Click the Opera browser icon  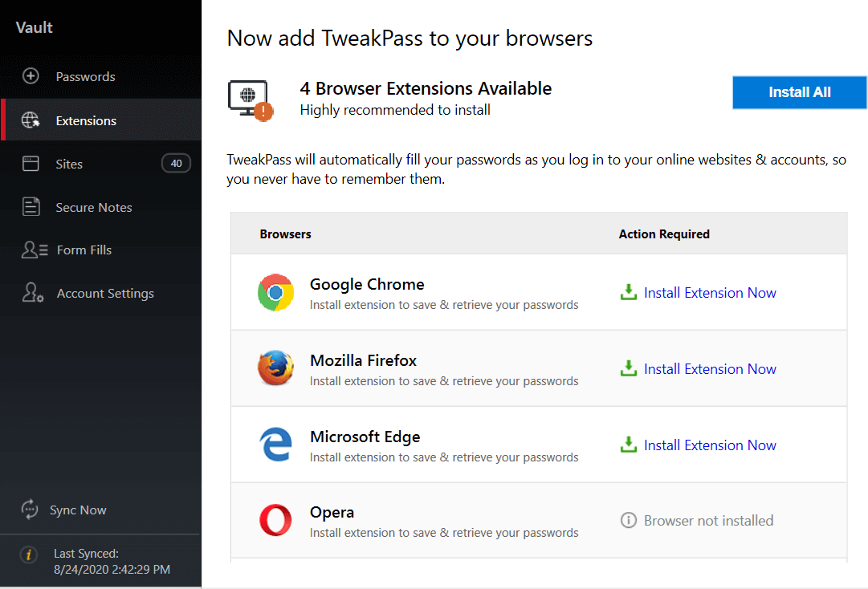[x=275, y=520]
